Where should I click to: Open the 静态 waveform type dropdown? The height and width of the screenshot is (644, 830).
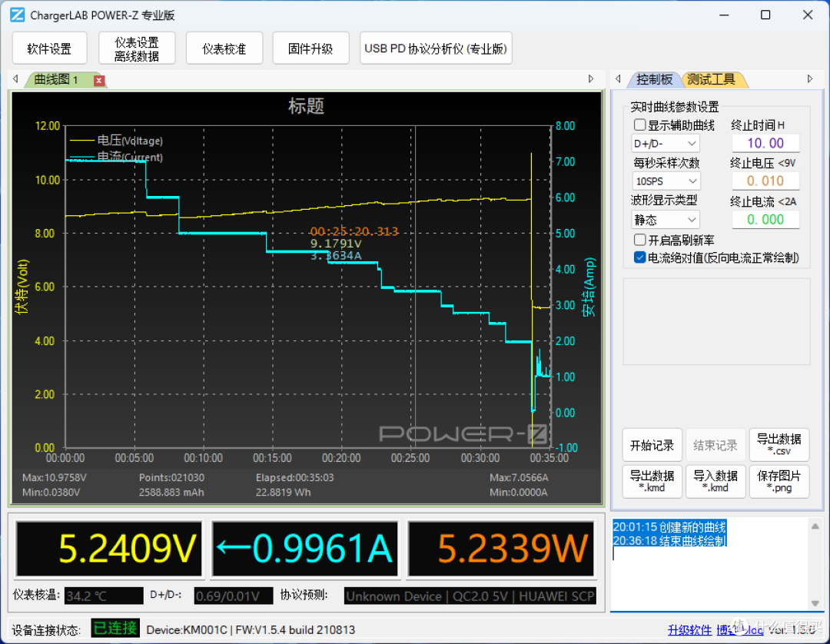(666, 220)
